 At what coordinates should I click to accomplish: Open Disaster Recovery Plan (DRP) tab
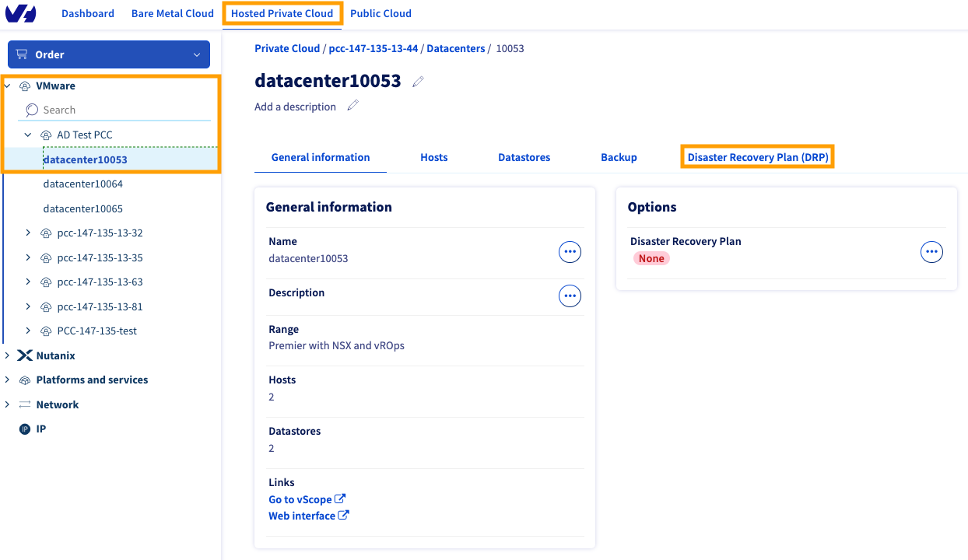coord(758,157)
